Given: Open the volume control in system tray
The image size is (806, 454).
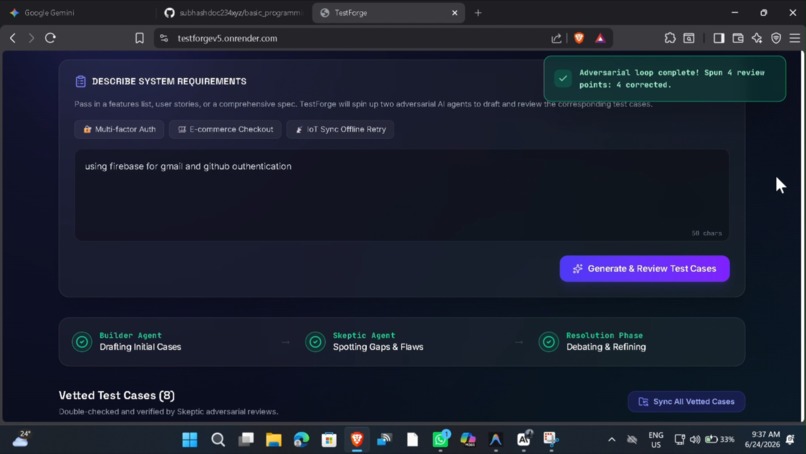Looking at the screenshot, I should 695,439.
